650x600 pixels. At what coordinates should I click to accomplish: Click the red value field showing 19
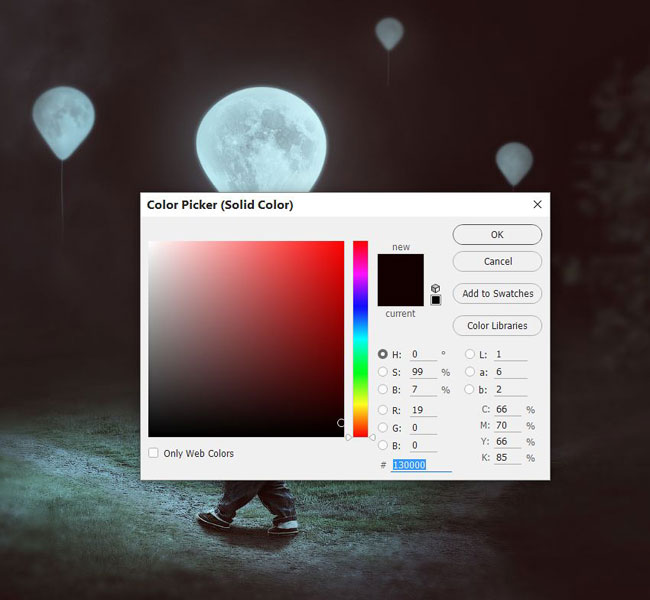423,410
